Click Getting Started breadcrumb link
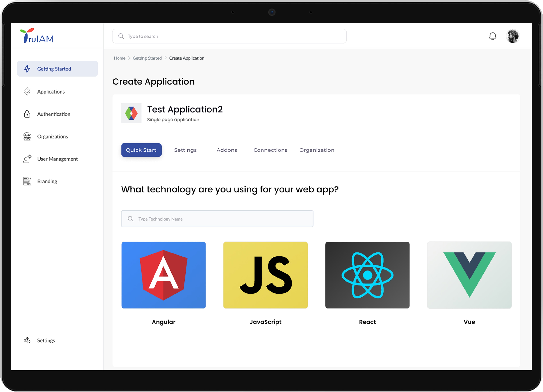This screenshot has height=392, width=543. tap(147, 58)
